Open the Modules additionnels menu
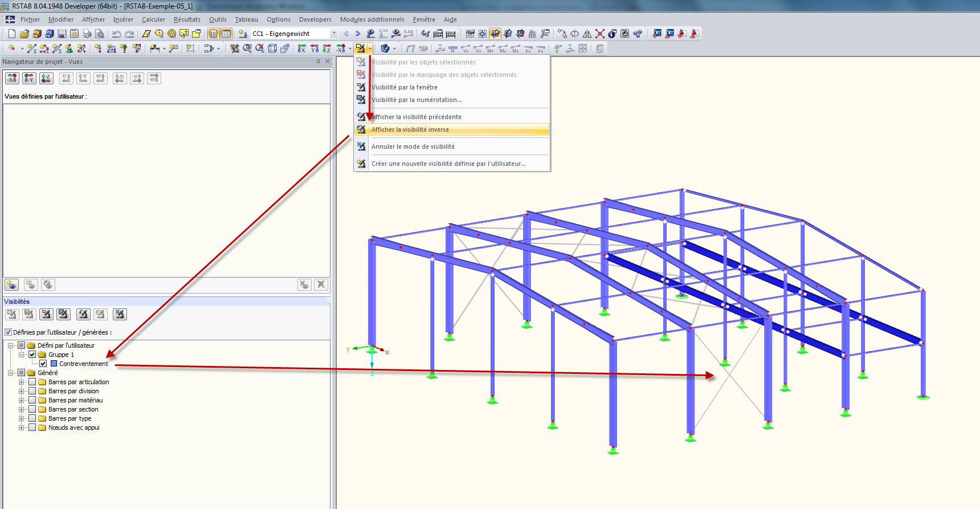 coord(372,19)
